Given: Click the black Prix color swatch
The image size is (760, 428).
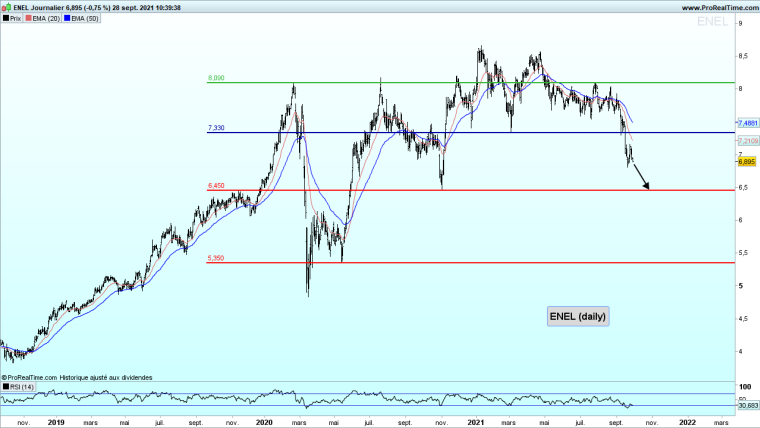Looking at the screenshot, I should [x=6, y=18].
